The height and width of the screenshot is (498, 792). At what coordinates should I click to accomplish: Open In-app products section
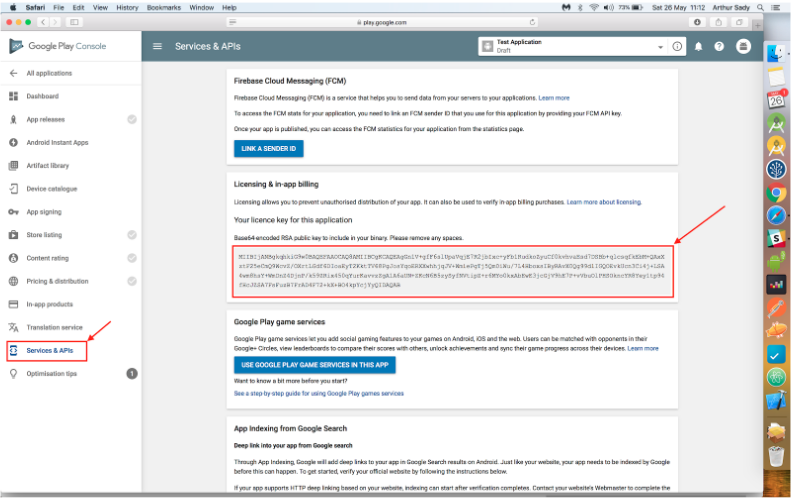(50, 305)
